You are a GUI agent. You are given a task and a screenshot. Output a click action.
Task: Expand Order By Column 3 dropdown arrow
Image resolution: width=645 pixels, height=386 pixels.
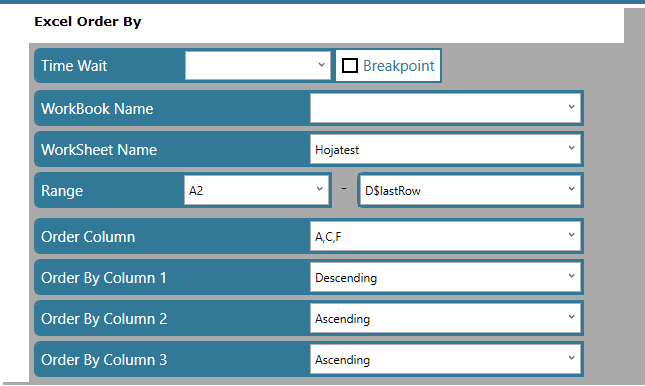[571, 358]
